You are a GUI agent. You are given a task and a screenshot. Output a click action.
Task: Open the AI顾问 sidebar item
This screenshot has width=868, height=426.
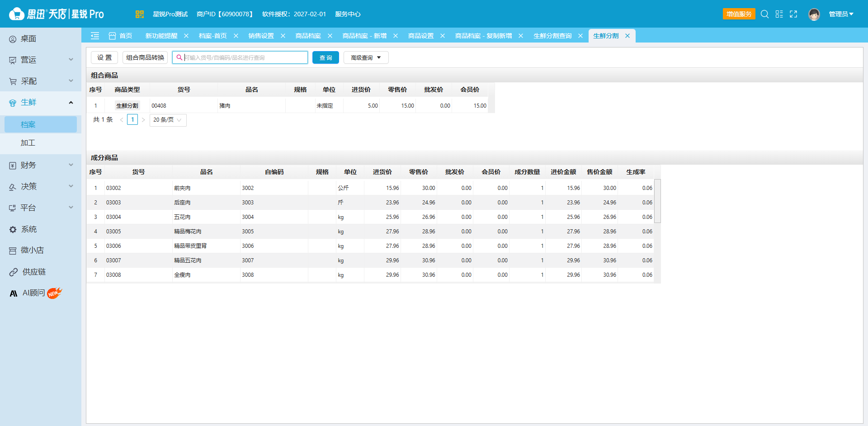tap(41, 293)
